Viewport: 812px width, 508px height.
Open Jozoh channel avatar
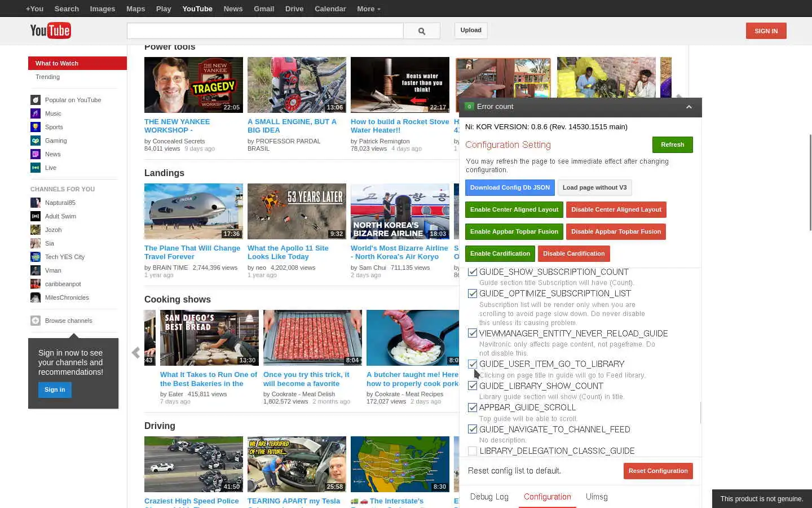click(36, 230)
